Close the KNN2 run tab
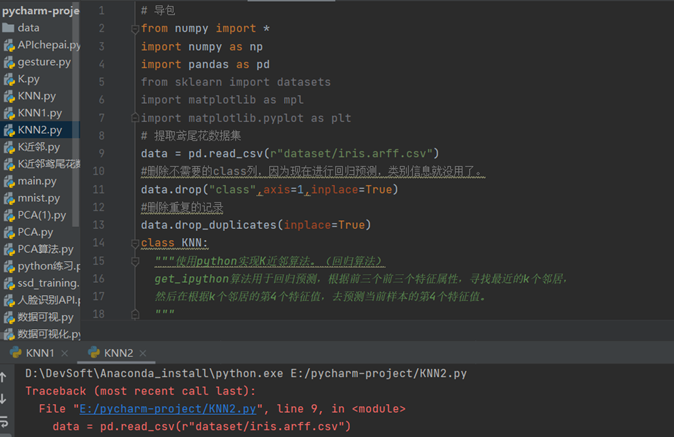This screenshot has height=437, width=674. coord(143,353)
